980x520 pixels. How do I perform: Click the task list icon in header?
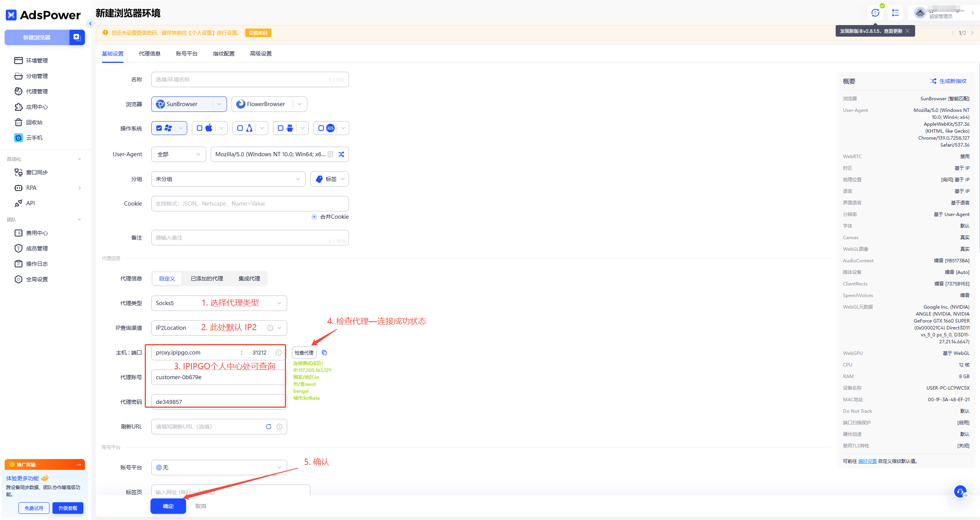pos(895,13)
